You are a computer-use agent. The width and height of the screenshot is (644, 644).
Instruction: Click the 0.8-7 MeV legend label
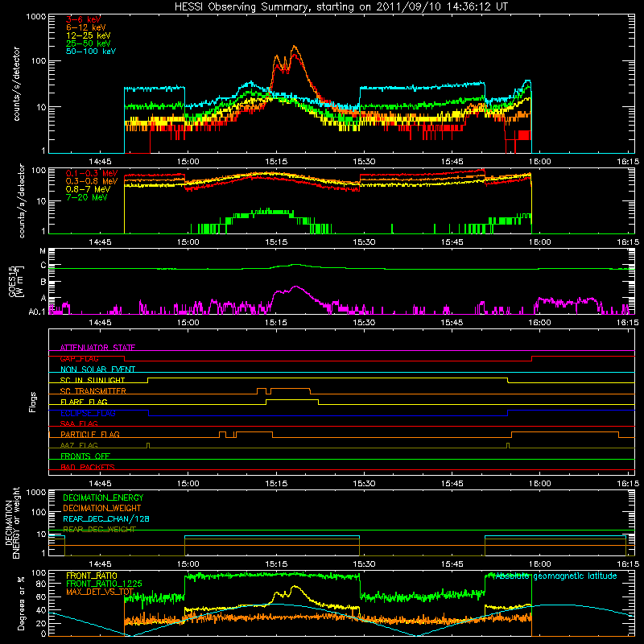pyautogui.click(x=89, y=189)
